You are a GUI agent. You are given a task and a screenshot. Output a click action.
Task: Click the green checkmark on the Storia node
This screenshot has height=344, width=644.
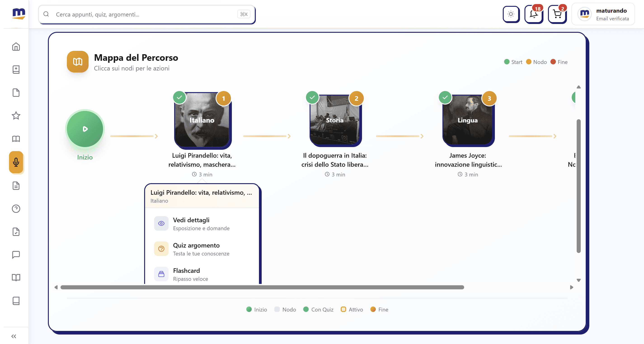tap(312, 97)
